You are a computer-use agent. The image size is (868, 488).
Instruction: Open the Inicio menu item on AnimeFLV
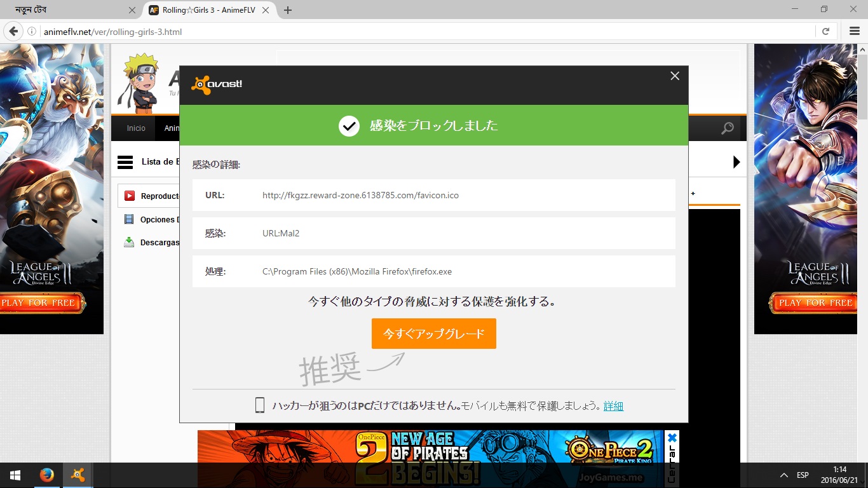[136, 128]
